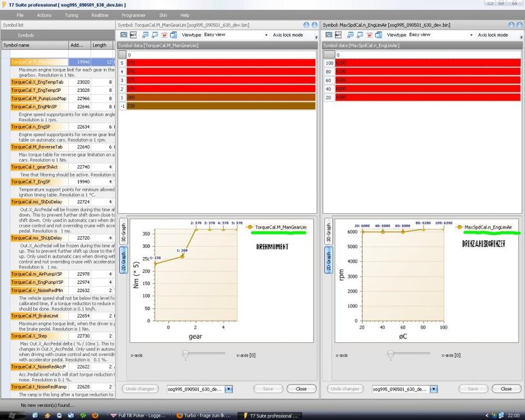Click the filter field above the symbol list

click(62, 54)
